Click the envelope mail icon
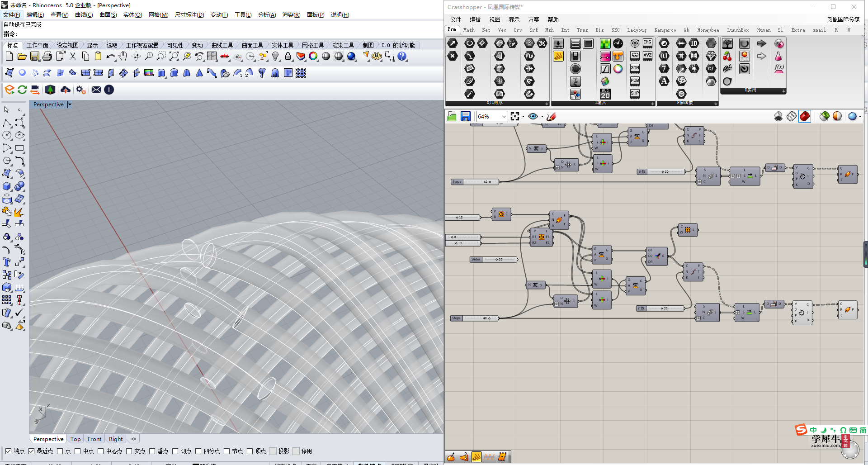 [96, 90]
